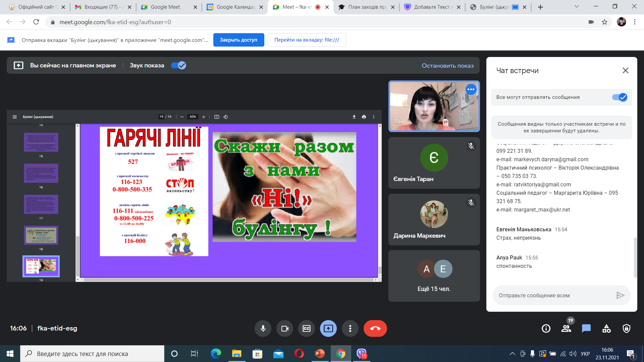Switch to Gmail Входящие tab
Image resolution: width=644 pixels, height=362 pixels.
click(103, 7)
